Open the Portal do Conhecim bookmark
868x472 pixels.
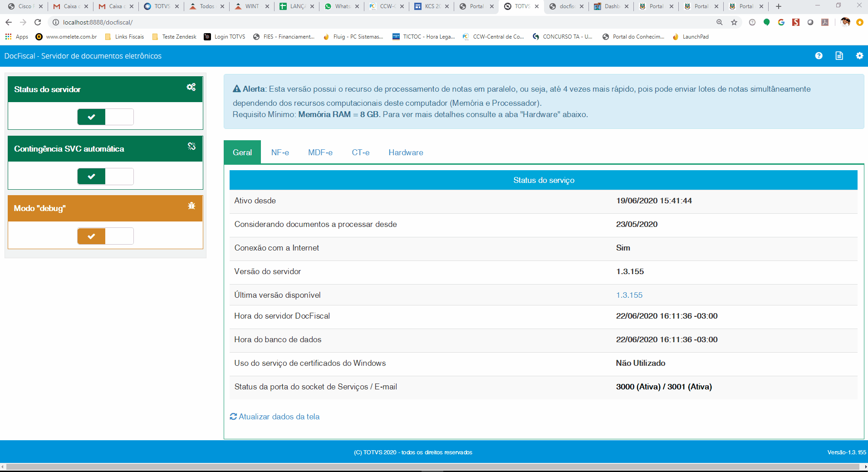click(633, 37)
